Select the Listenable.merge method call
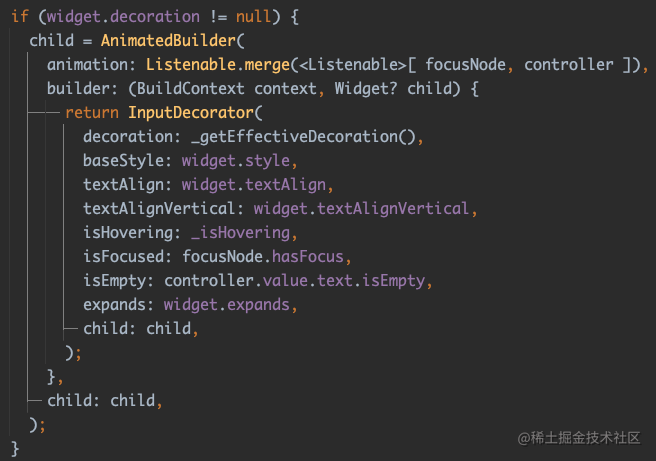The image size is (656, 461). [218, 65]
